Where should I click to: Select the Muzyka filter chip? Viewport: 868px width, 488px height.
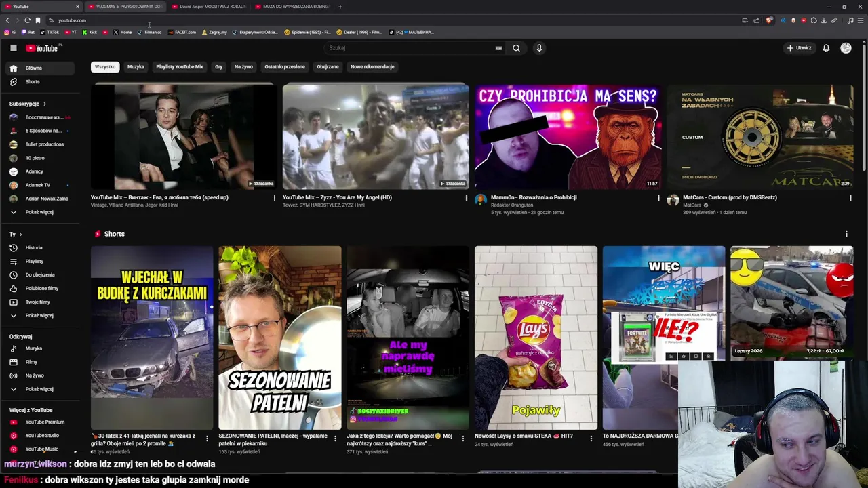136,67
